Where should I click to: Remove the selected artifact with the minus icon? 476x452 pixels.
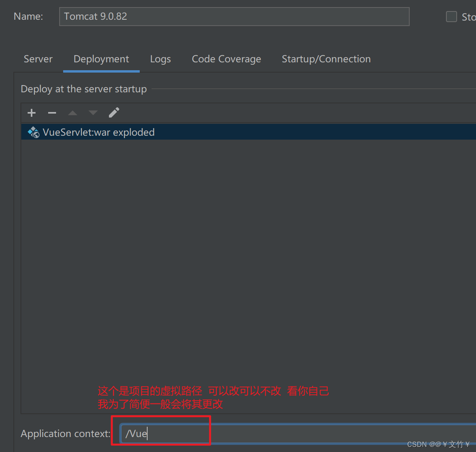(x=52, y=113)
